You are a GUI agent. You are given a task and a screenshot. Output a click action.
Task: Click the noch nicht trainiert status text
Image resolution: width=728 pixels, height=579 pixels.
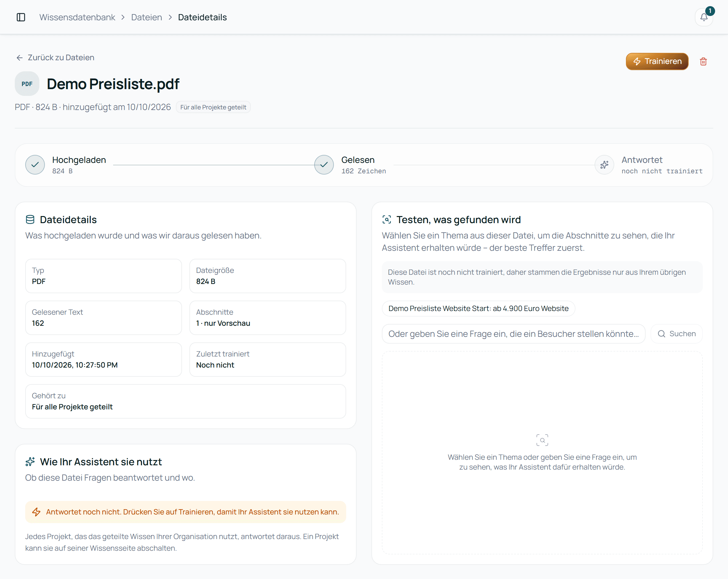click(662, 171)
